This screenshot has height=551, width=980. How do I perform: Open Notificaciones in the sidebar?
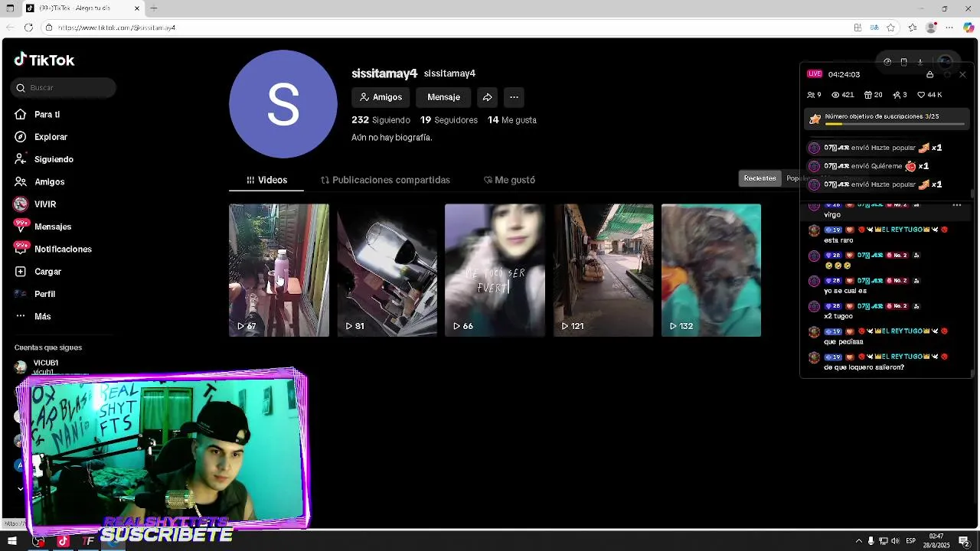tap(63, 249)
